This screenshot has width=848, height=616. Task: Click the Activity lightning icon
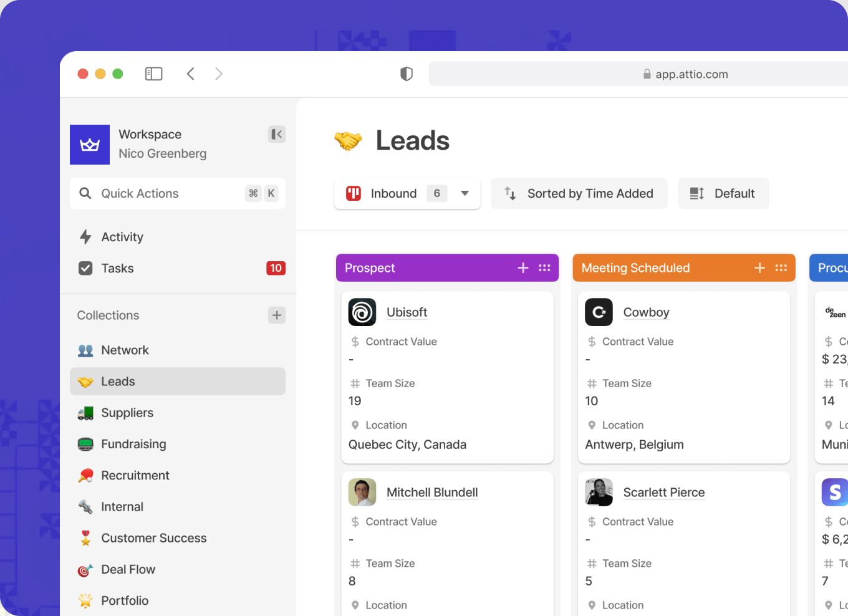[x=85, y=237]
